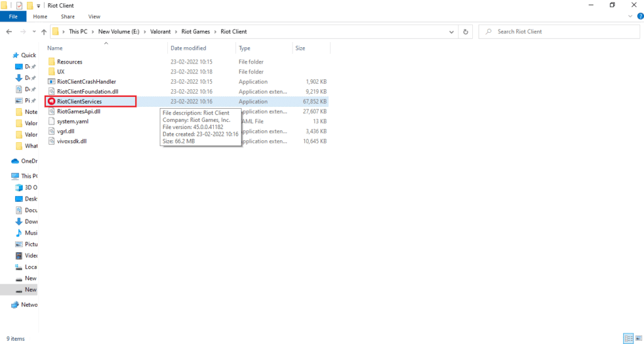Open the File menu tab

13,16
